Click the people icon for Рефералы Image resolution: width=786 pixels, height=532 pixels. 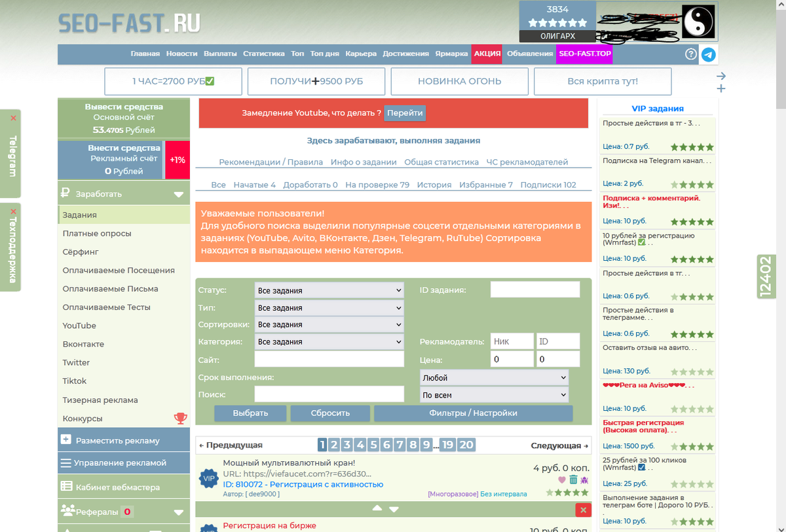point(67,510)
